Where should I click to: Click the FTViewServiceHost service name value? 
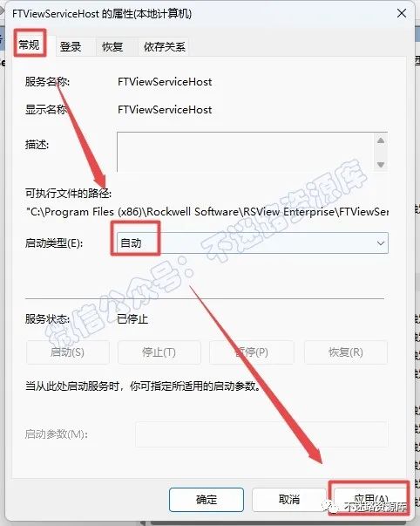coord(165,82)
